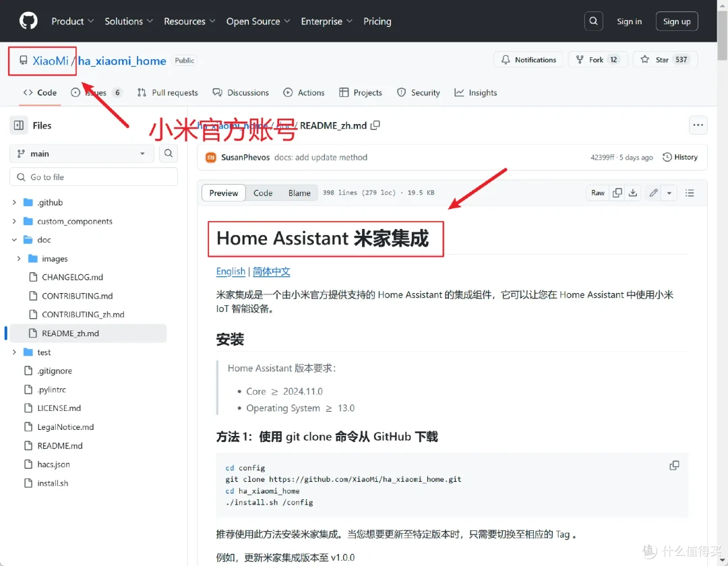This screenshot has width=728, height=566.
Task: Click the Raw button
Action: click(597, 193)
